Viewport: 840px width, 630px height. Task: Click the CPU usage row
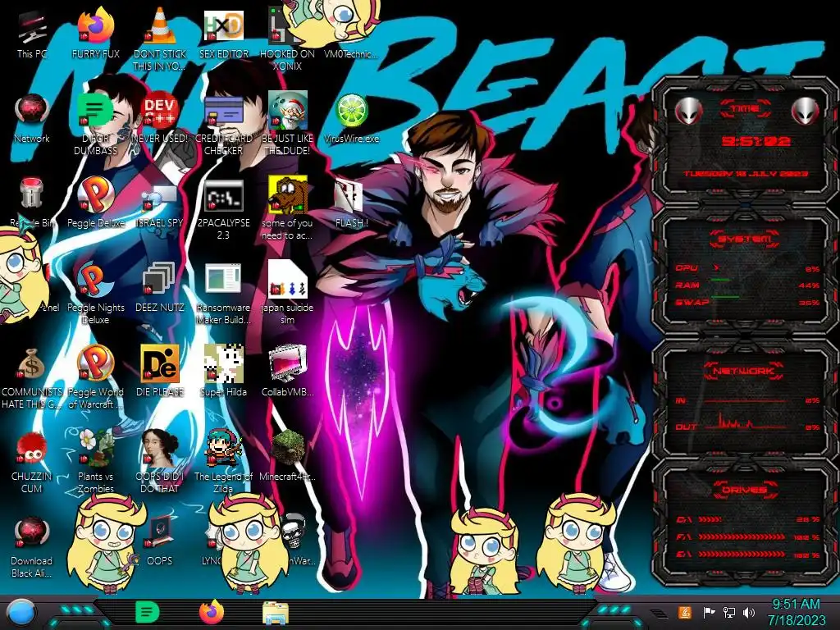[x=748, y=268]
